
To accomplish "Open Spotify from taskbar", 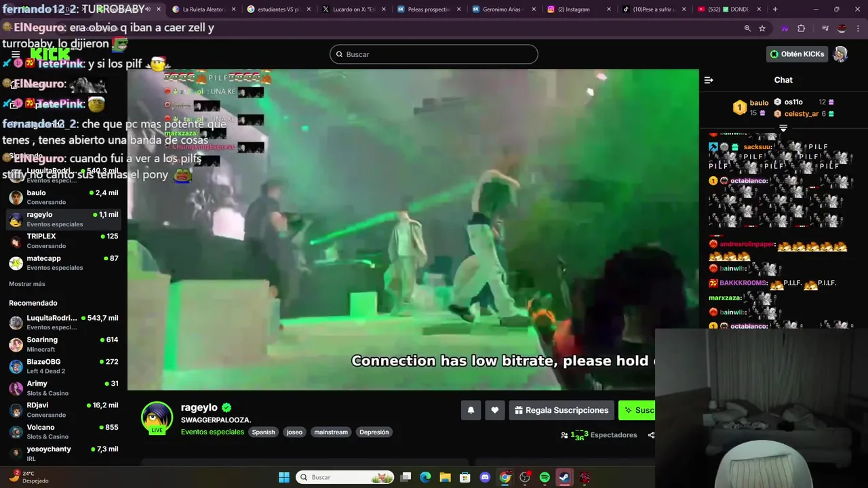I will pos(545,477).
